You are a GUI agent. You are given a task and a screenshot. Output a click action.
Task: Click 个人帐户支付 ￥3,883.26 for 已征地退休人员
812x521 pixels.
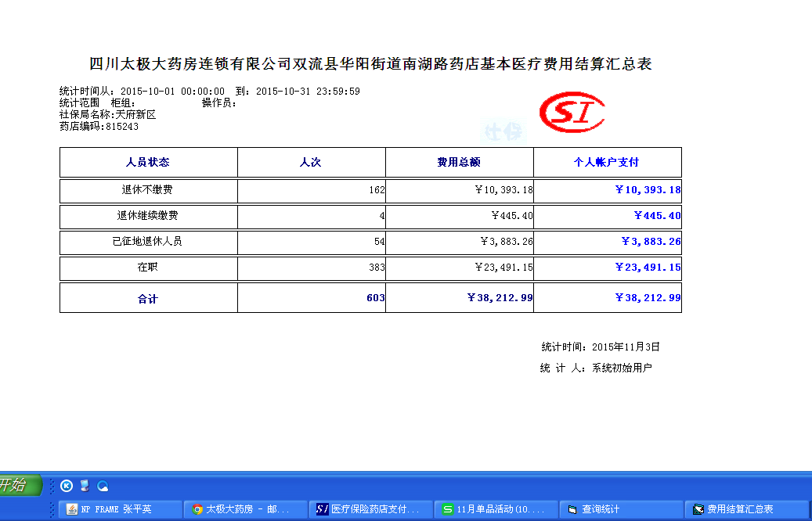(x=651, y=242)
